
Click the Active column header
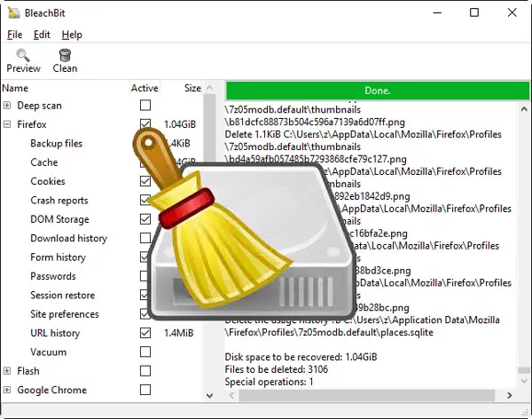[145, 89]
